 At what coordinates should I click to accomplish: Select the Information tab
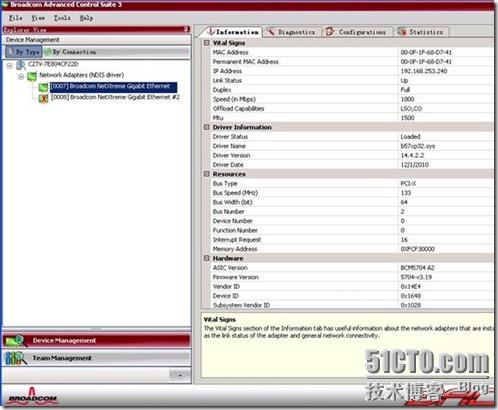pos(232,32)
